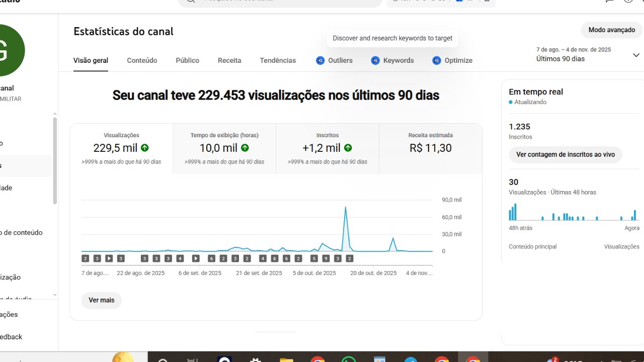644x362 pixels.
Task: Click the Optimize IQ icon
Action: 437,60
